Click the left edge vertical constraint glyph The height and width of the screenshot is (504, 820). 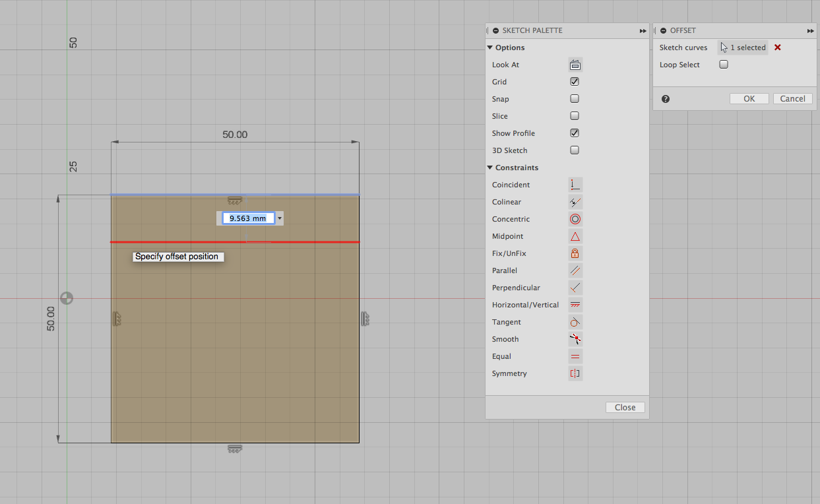coord(117,319)
